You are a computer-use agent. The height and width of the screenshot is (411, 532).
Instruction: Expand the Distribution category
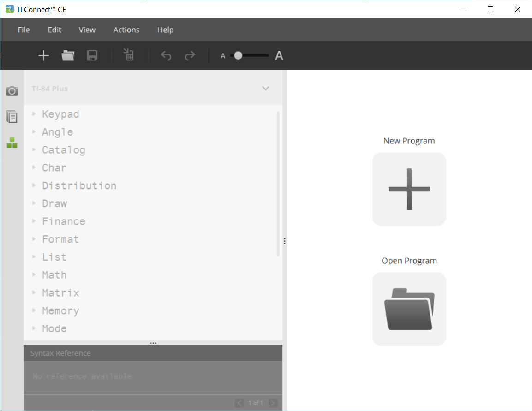pos(34,185)
